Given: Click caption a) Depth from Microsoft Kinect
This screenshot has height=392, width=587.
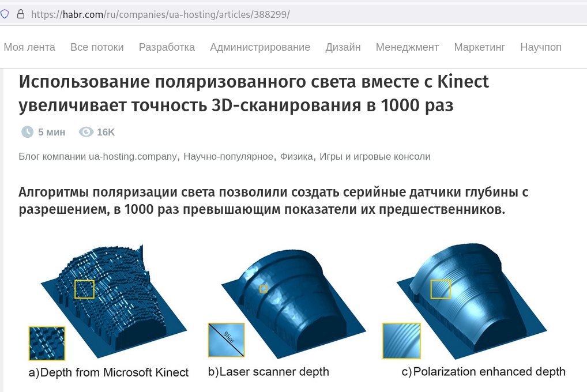Looking at the screenshot, I should pyautogui.click(x=108, y=372).
